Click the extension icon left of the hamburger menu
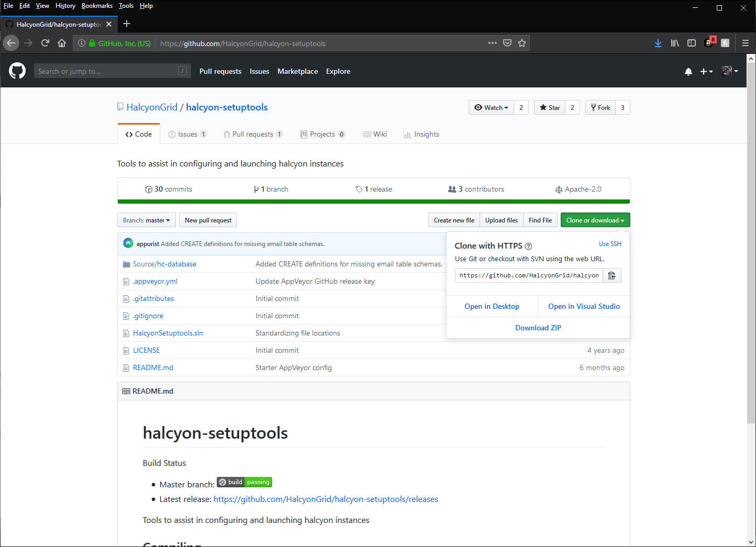The image size is (756, 547). pos(725,43)
